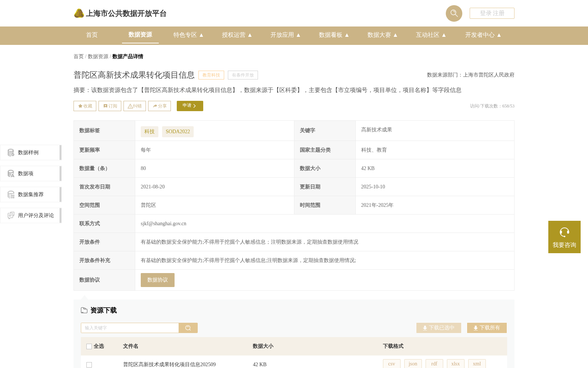Image resolution: width=588 pixels, height=368 pixels.
Task: Download the csv format
Action: (392, 364)
